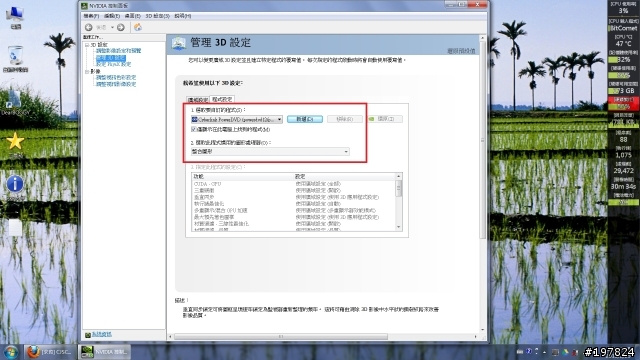Click the horizontal scrollbar thumb at window bottom
This screenshot has width=640, height=360.
click(x=281, y=337)
